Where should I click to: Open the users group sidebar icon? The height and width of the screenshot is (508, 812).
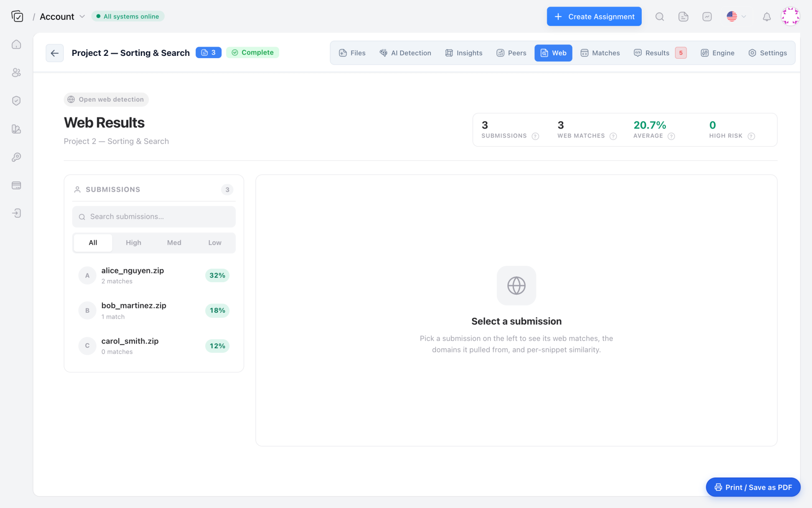17,73
